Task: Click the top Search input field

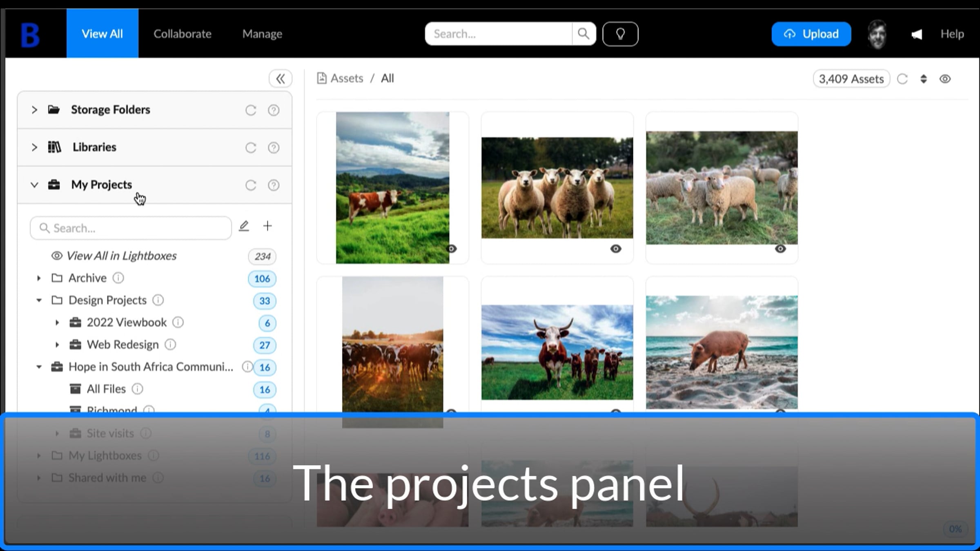Action: (x=499, y=34)
